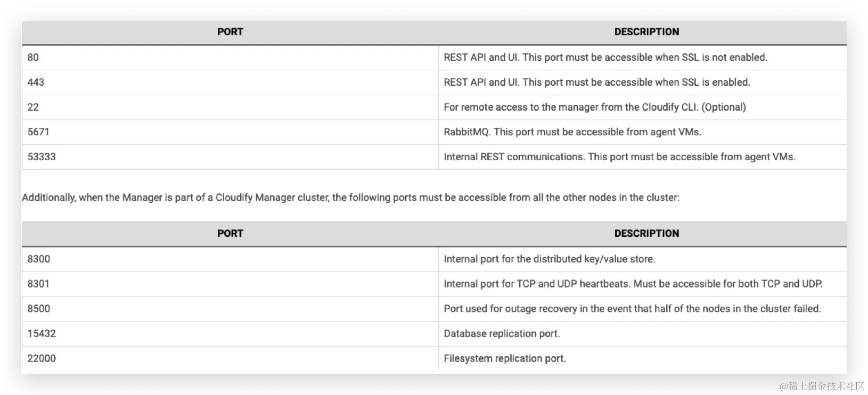Select the port 15432 cell
Screen dimensions: 868x395
click(230, 334)
